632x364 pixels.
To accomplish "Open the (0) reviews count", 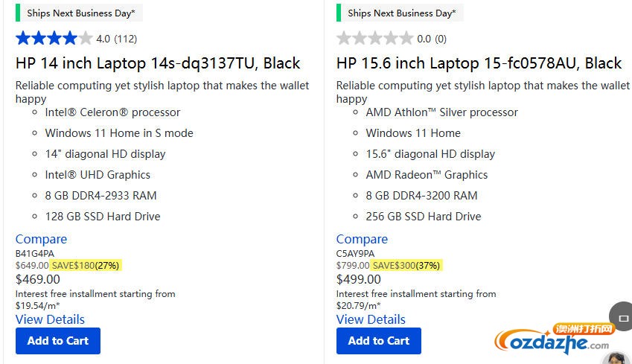I will click(x=441, y=39).
